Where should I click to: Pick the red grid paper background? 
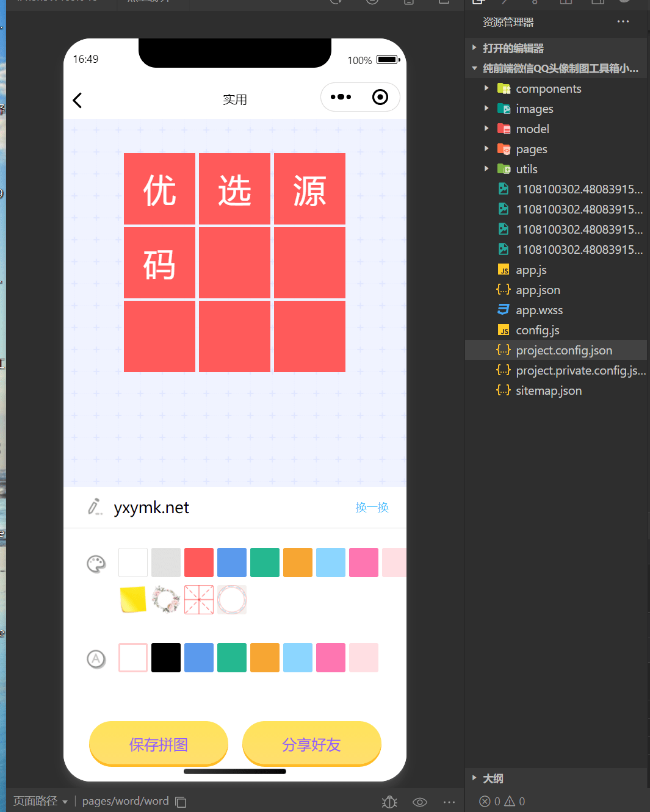point(199,600)
